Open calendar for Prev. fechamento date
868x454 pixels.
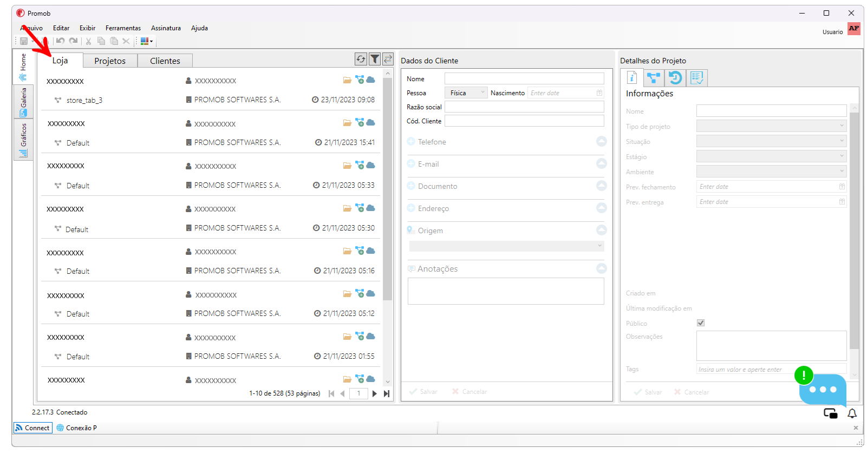click(x=842, y=187)
